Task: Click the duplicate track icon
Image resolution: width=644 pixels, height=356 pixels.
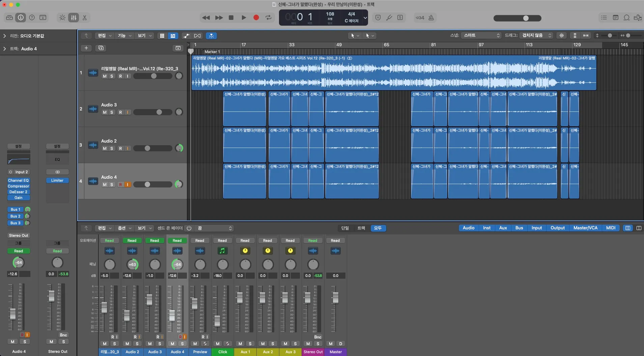Action: [x=101, y=48]
